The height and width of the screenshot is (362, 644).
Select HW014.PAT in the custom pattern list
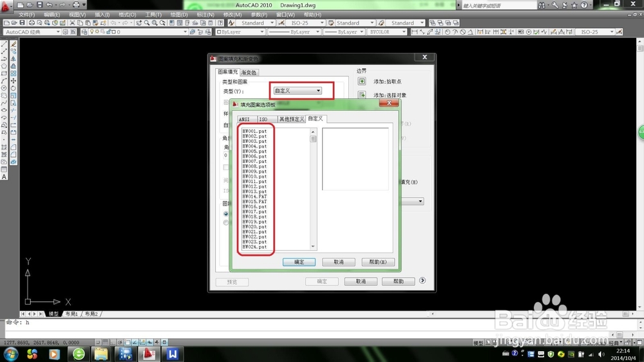[254, 196]
